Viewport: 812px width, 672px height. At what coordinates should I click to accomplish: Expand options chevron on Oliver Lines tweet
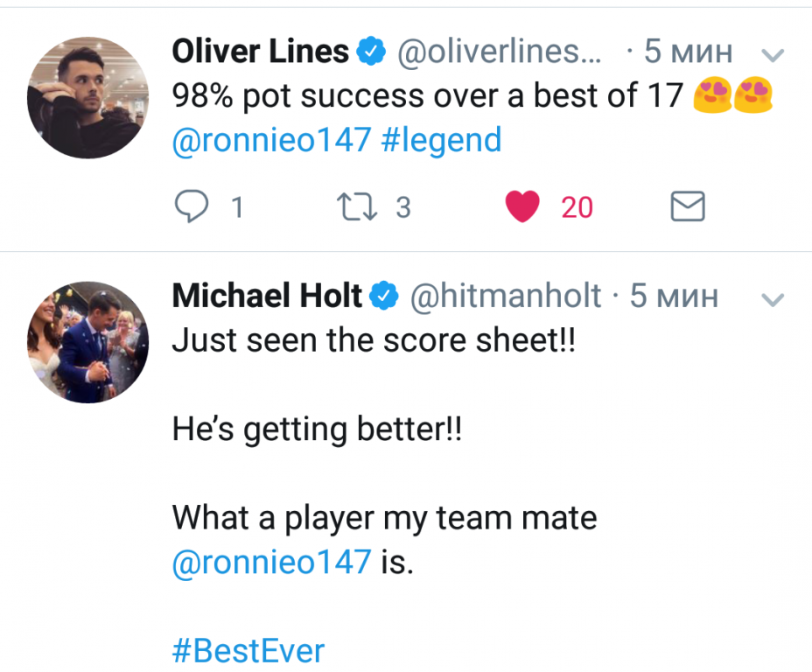[x=773, y=55]
